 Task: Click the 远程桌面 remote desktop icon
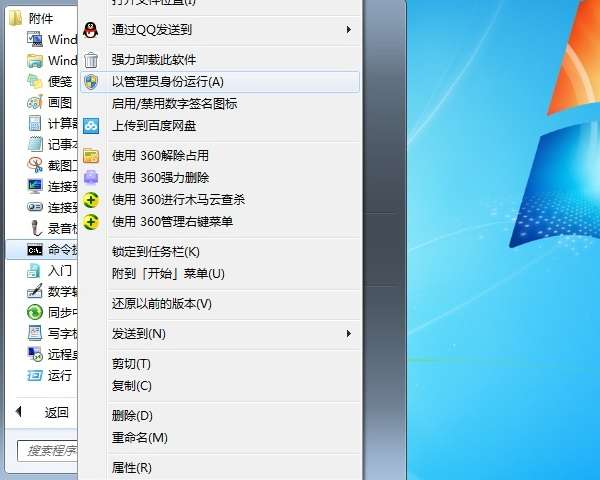click(35, 354)
